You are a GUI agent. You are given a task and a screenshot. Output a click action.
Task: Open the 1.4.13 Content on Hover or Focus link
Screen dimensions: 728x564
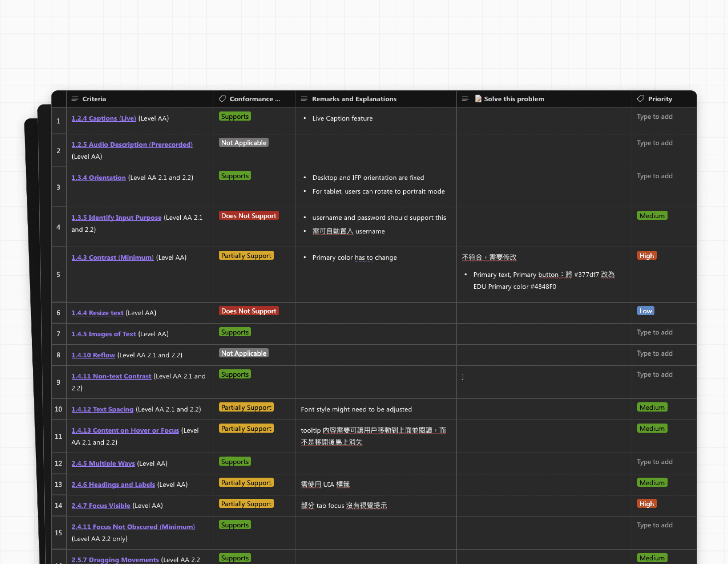[125, 430]
